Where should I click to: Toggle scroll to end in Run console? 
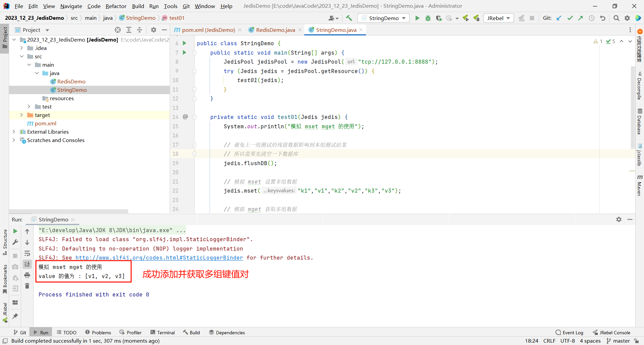(x=27, y=264)
